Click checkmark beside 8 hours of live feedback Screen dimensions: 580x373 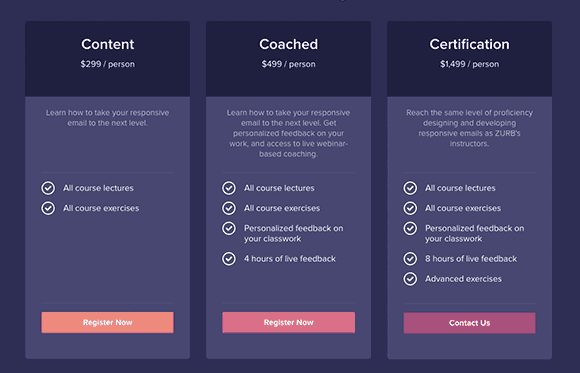tap(410, 259)
